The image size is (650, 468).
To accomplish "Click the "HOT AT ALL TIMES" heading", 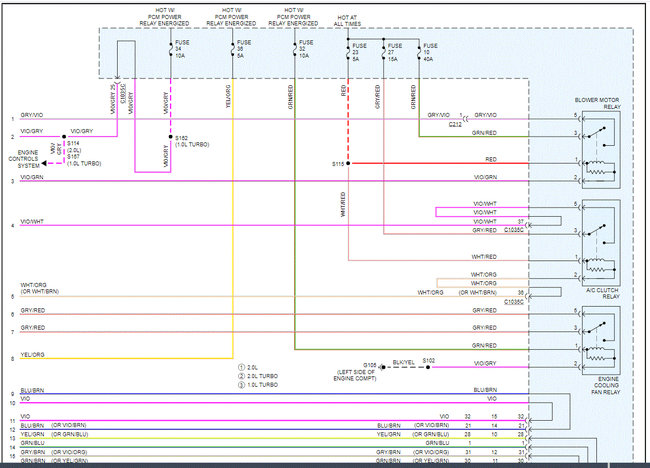I will click(x=347, y=21).
